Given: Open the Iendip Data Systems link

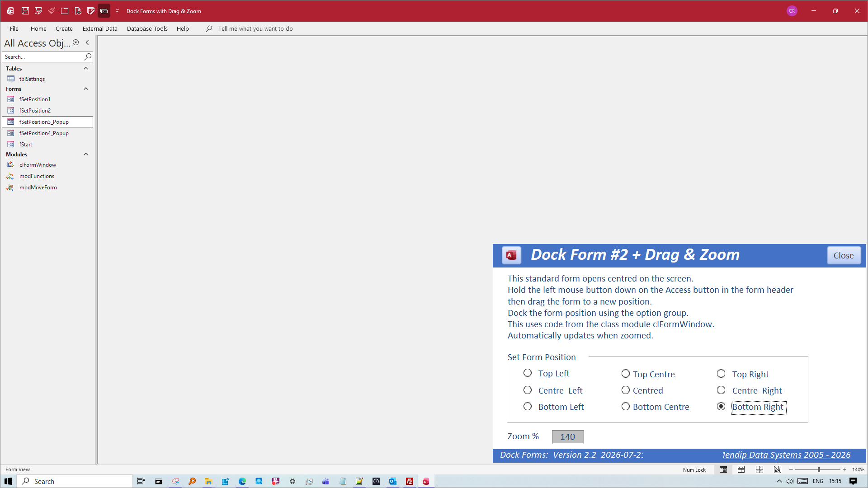Looking at the screenshot, I should coord(786,455).
